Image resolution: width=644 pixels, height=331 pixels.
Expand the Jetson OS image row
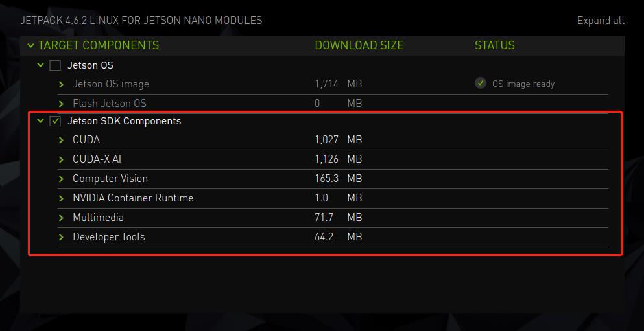pos(61,84)
